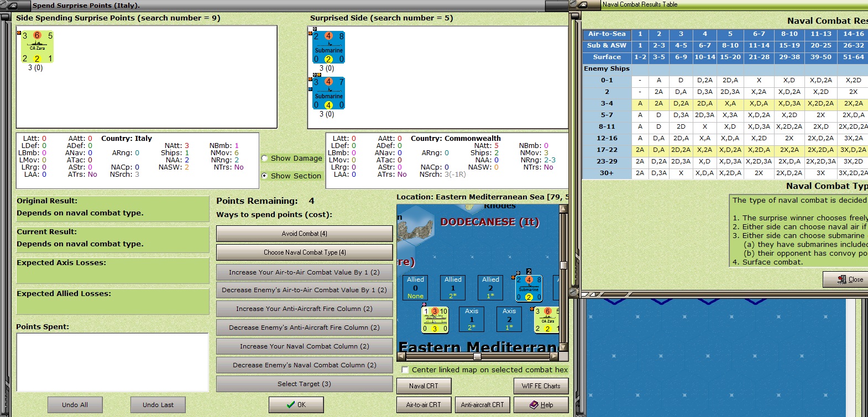868x417 pixels.
Task: Click the Undo Last button
Action: coord(158,405)
